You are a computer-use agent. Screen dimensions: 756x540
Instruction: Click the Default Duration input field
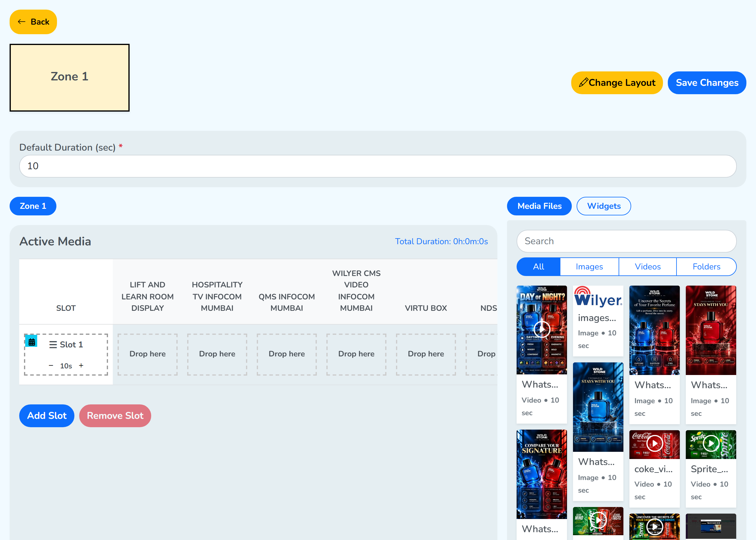[x=378, y=166]
